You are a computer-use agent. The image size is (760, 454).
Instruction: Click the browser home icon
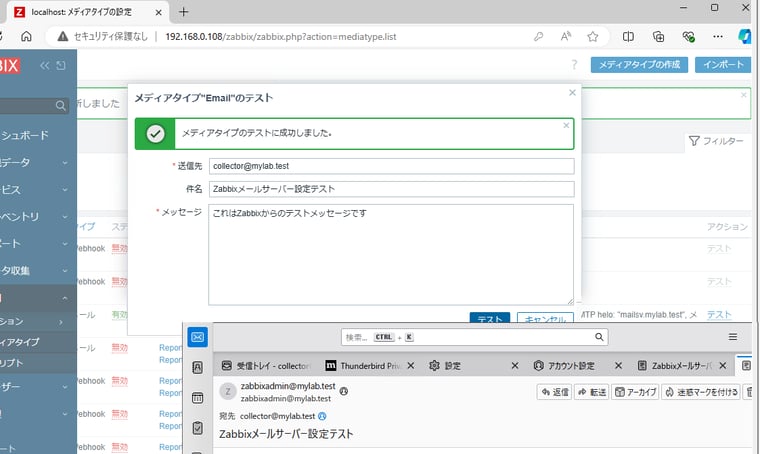coord(26,36)
